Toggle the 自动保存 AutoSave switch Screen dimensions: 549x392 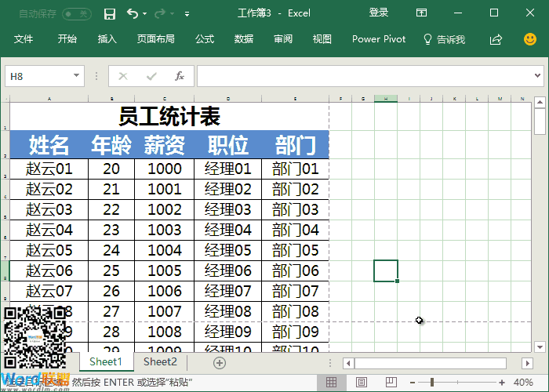(x=76, y=13)
